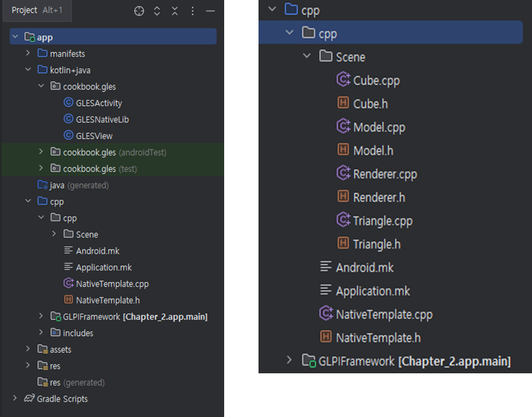Select NativeTemplate.h in left project tree

click(108, 300)
